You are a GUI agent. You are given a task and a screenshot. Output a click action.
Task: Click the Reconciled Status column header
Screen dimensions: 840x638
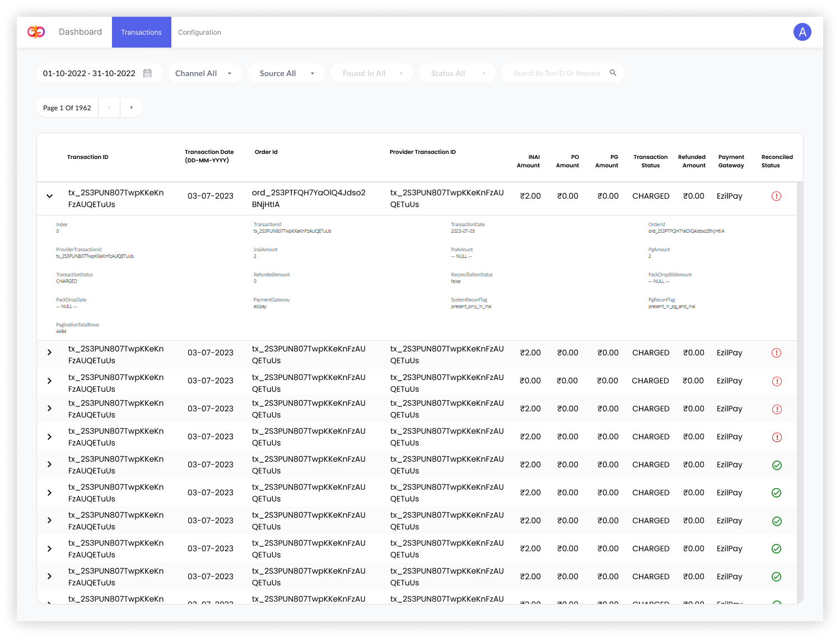coord(777,161)
